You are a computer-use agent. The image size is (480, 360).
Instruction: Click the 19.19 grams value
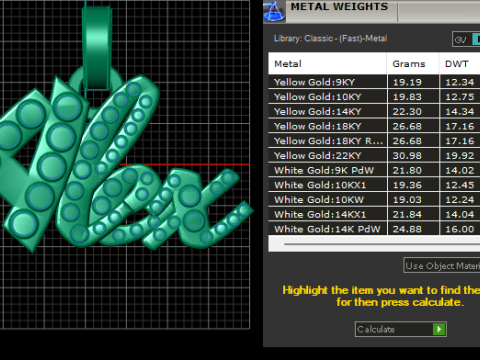(407, 82)
